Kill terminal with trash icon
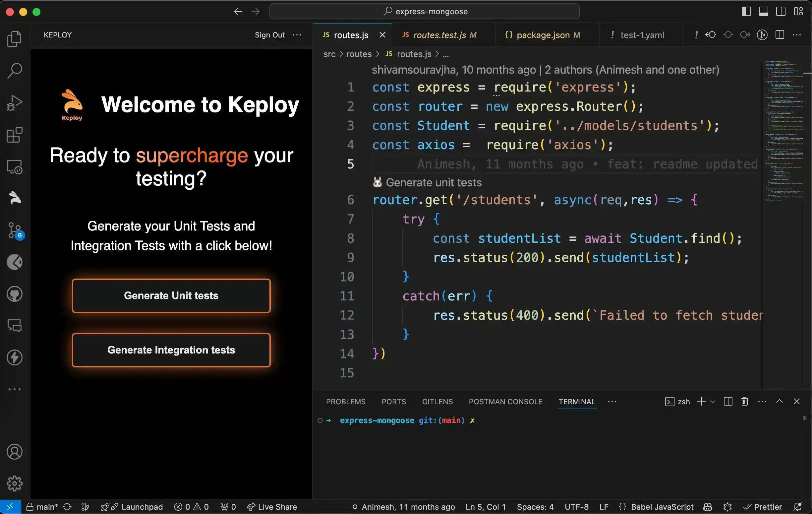The width and height of the screenshot is (812, 514). [x=745, y=401]
